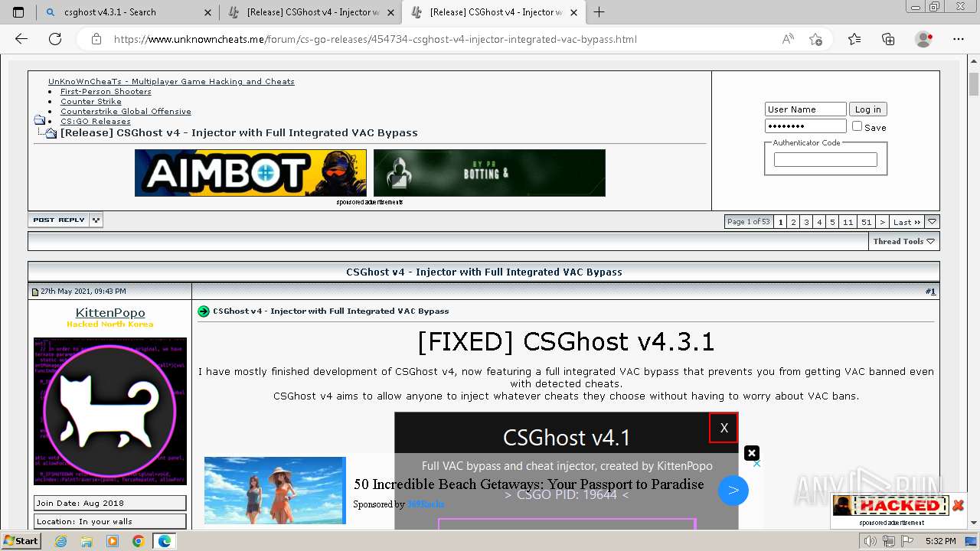Open media player taskbar icon
Image resolution: width=980 pixels, height=551 pixels.
tap(113, 541)
